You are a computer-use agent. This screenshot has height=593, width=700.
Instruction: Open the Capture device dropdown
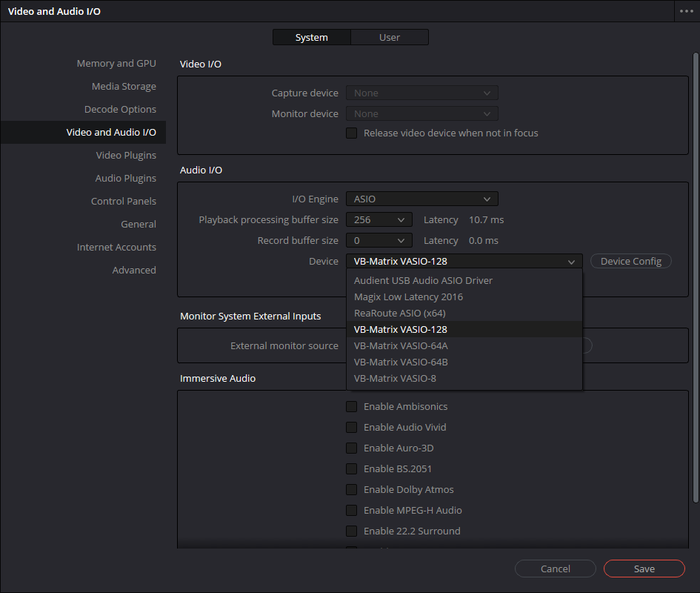(x=422, y=93)
